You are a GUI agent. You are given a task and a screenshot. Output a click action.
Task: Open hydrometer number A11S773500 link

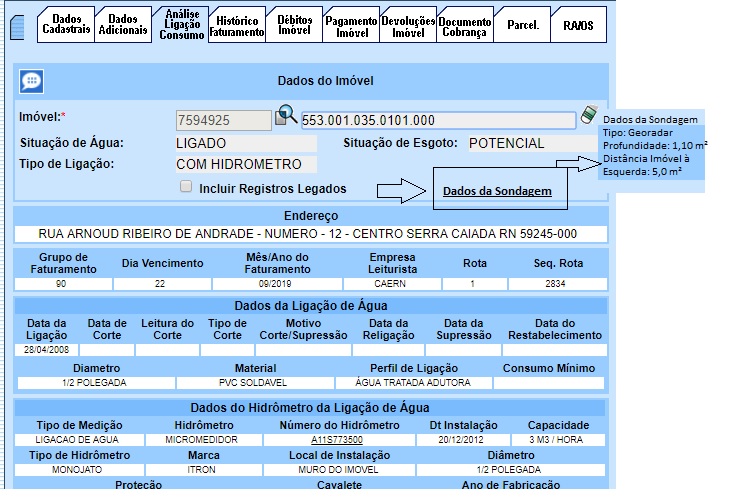[337, 440]
